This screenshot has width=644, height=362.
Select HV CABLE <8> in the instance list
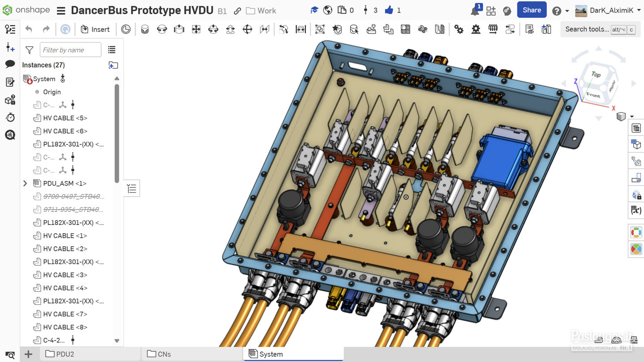pyautogui.click(x=65, y=327)
